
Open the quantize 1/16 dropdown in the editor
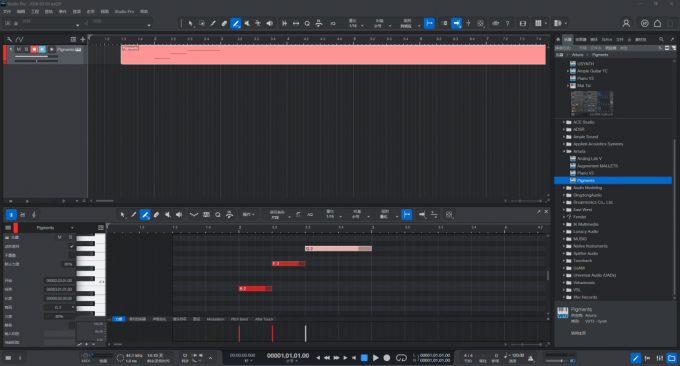coord(333,214)
